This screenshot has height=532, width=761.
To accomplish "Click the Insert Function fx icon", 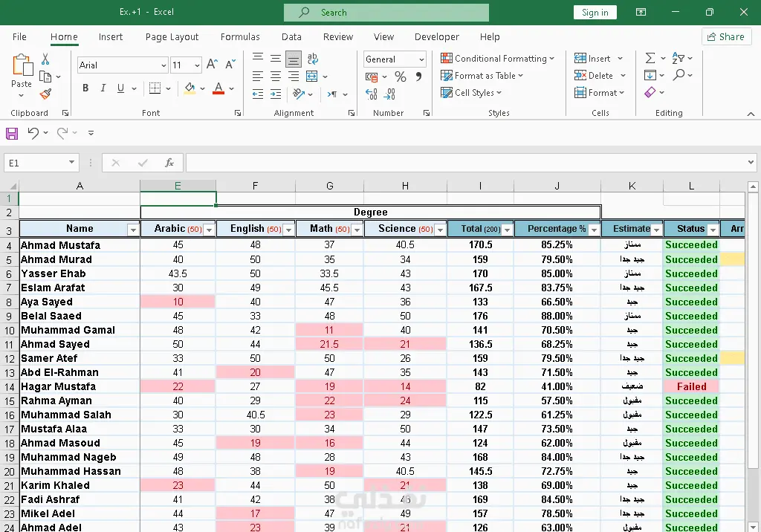I will point(169,163).
